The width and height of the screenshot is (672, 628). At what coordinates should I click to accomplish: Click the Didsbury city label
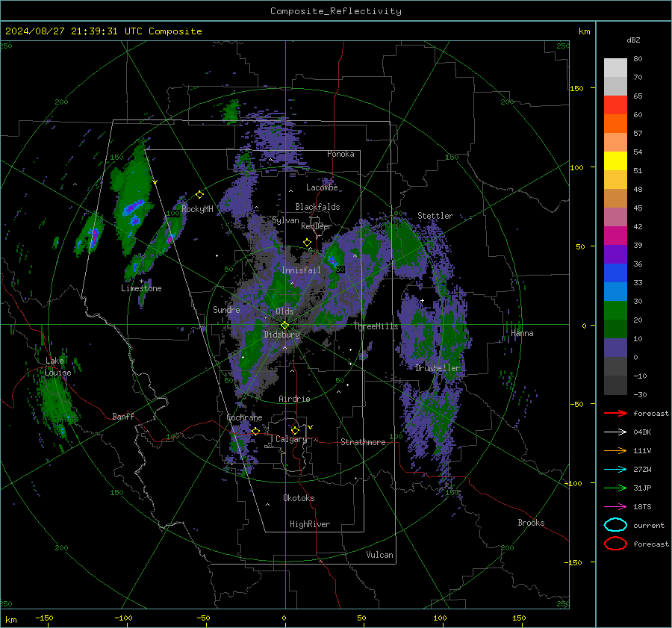click(281, 335)
